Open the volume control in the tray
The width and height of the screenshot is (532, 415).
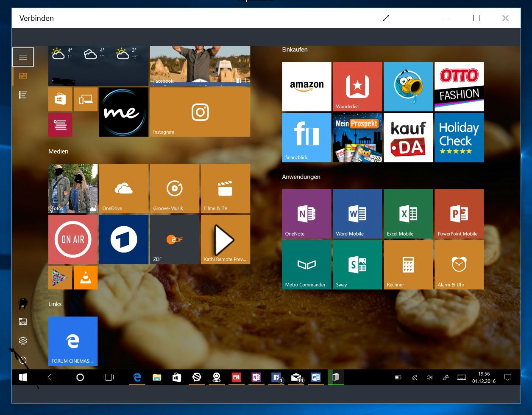pyautogui.click(x=429, y=377)
